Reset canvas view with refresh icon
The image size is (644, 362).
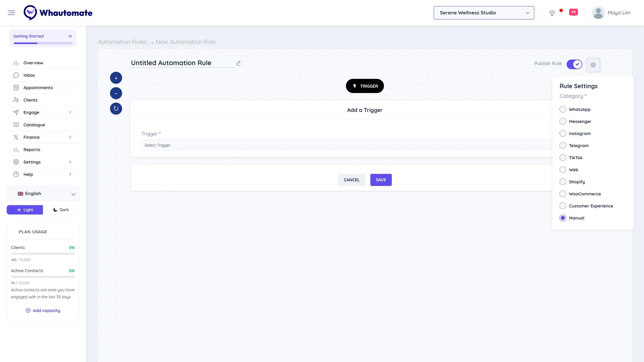point(116,109)
